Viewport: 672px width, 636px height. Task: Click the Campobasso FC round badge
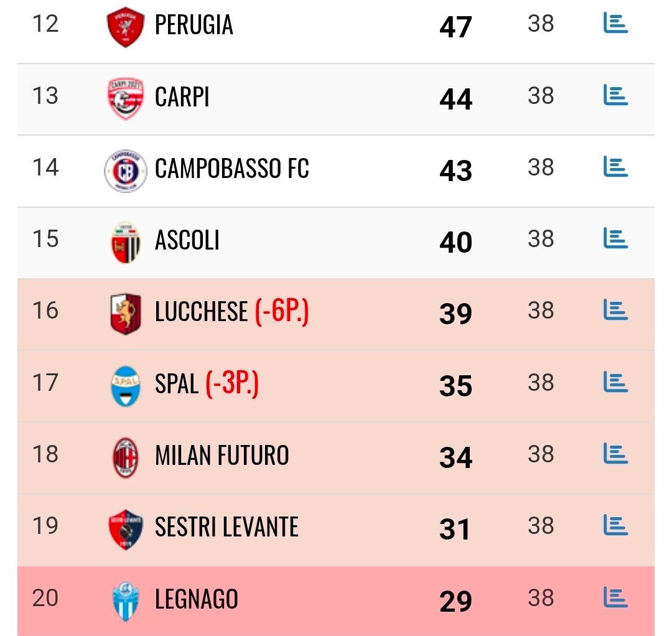point(126,170)
